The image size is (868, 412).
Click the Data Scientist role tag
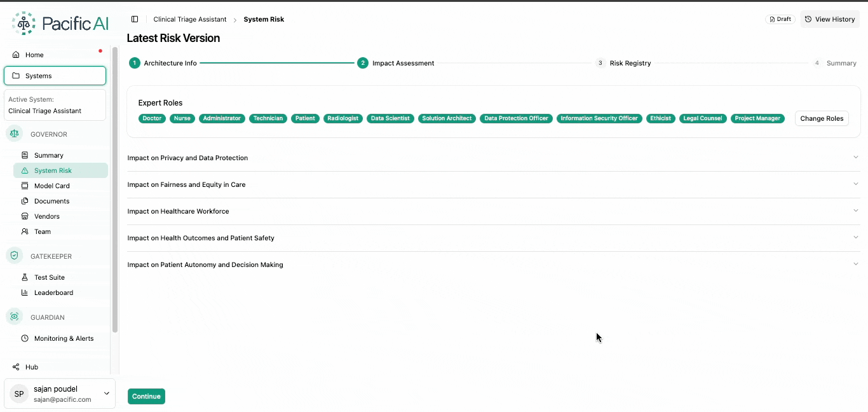pyautogui.click(x=390, y=118)
